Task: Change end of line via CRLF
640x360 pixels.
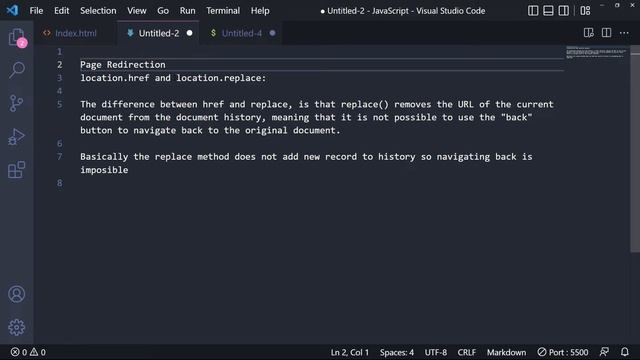Action: (467, 352)
